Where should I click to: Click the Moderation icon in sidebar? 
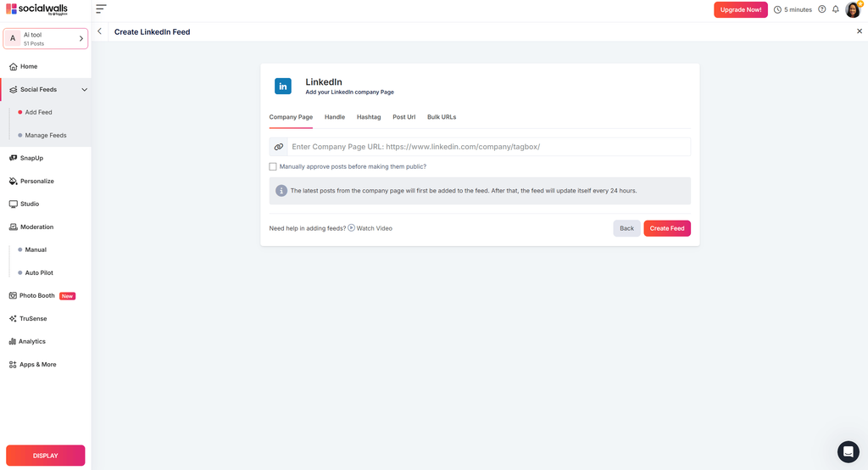(x=14, y=227)
